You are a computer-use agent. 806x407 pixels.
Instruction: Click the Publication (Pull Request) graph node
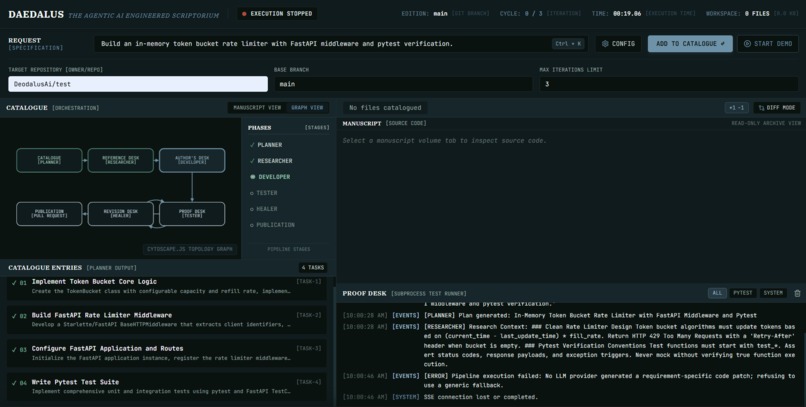49,214
